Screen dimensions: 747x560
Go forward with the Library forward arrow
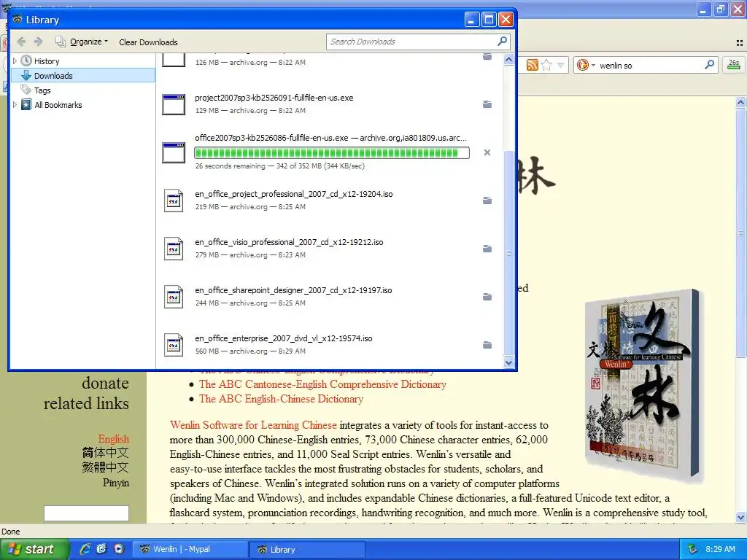pyautogui.click(x=39, y=42)
